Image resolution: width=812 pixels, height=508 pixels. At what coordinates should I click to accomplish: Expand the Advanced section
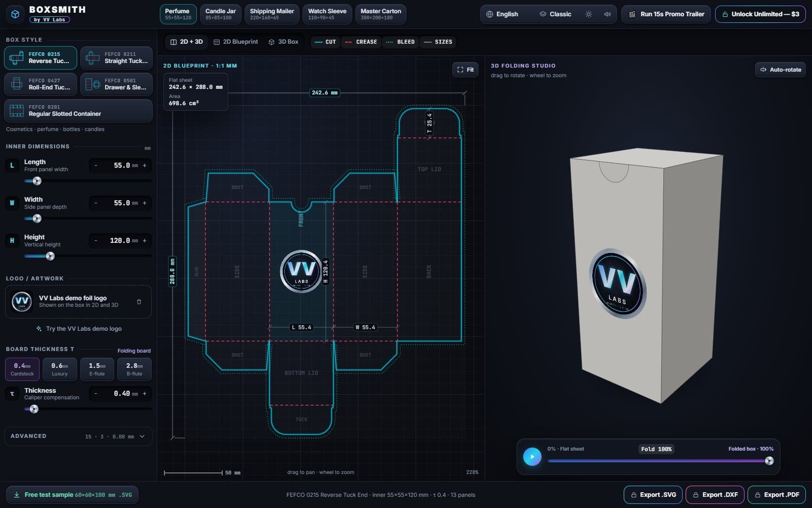(x=78, y=436)
